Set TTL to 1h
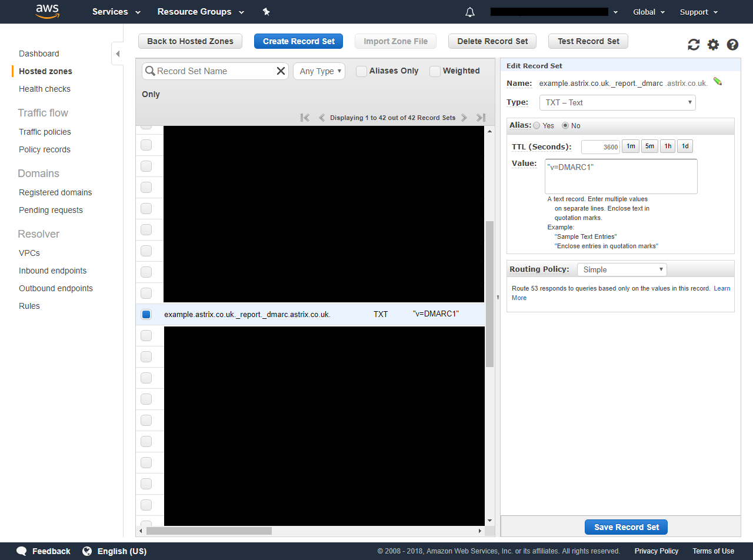The height and width of the screenshot is (560, 753). pos(668,146)
